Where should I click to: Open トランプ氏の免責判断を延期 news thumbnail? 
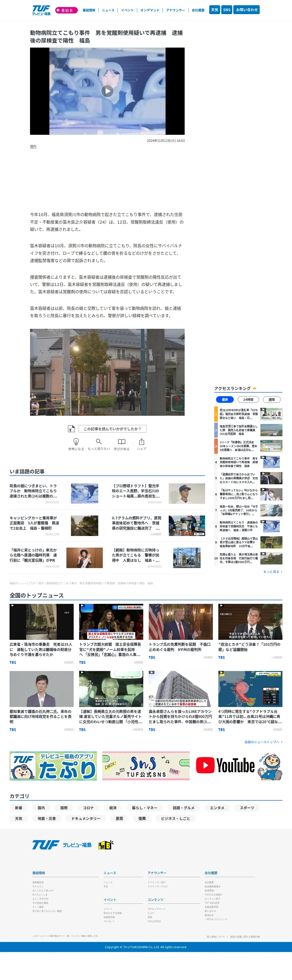[181, 622]
